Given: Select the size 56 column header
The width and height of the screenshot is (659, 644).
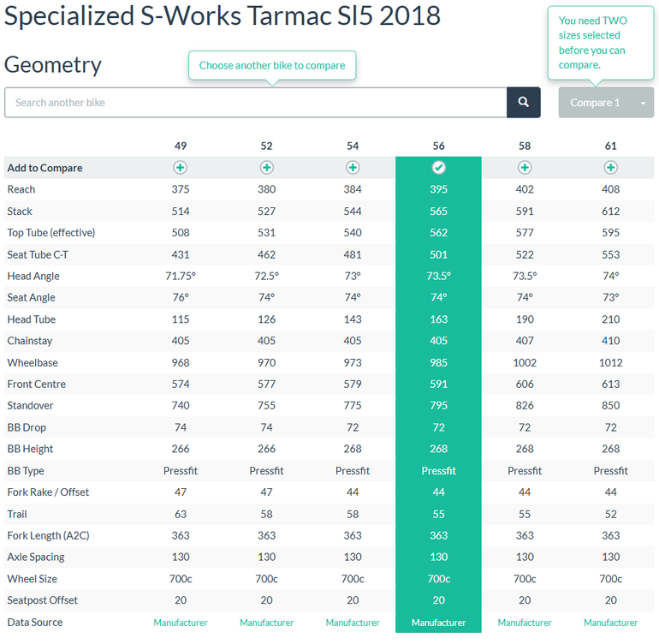Looking at the screenshot, I should click(x=438, y=146).
